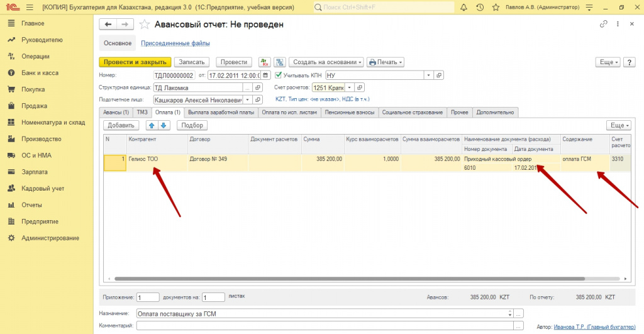Expand Печать dropdown button
Image resolution: width=644 pixels, height=334 pixels.
pyautogui.click(x=386, y=62)
